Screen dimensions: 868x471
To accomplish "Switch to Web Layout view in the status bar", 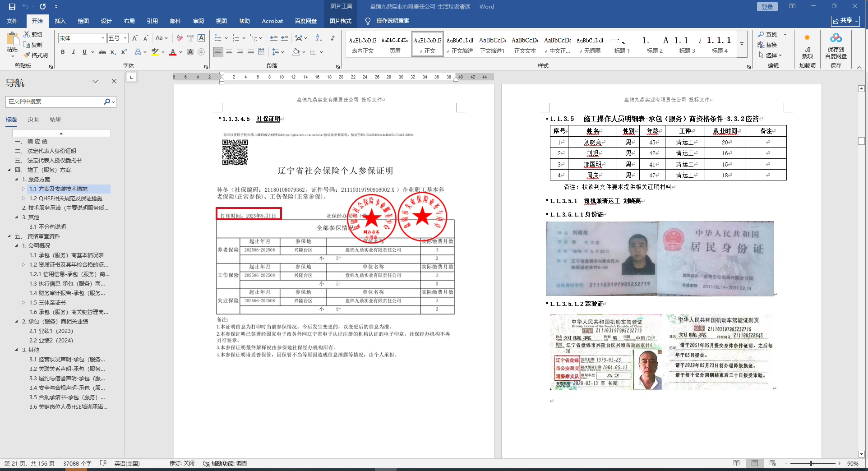I will point(772,463).
